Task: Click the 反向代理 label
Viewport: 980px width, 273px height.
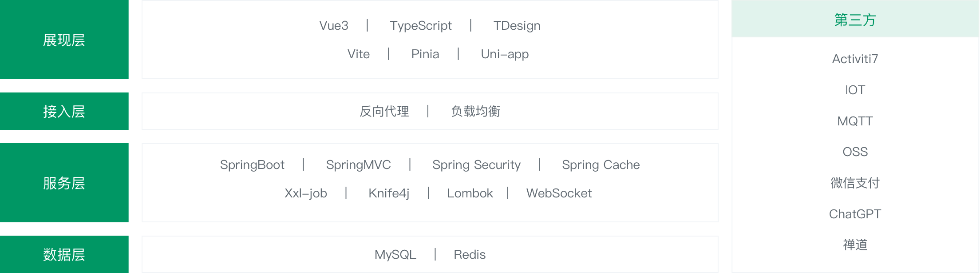Action: tap(384, 111)
